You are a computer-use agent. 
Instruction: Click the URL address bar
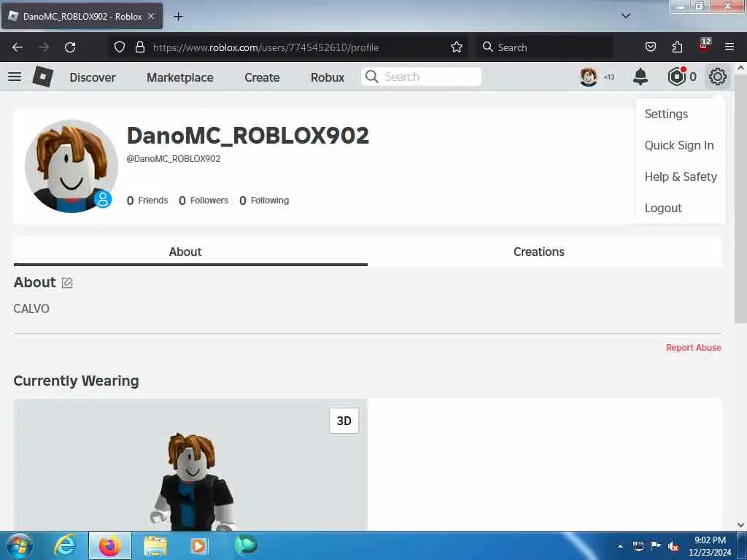click(287, 47)
